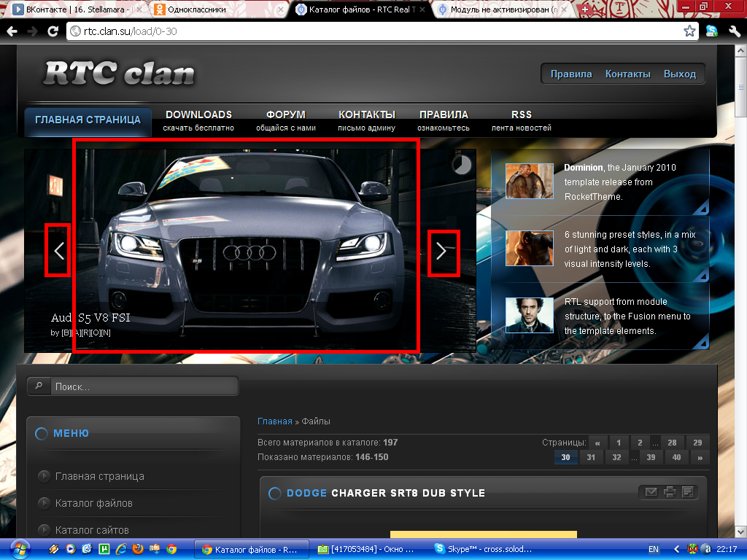Click the page scrollbar down arrow
This screenshot has width=747, height=560.
tap(741, 532)
